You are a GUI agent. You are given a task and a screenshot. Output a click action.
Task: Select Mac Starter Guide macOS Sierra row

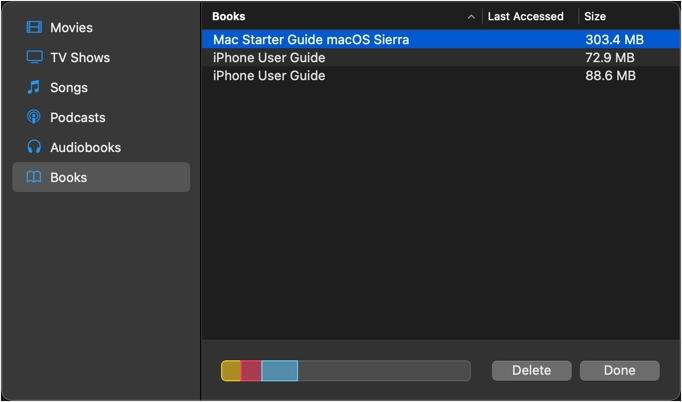(311, 40)
